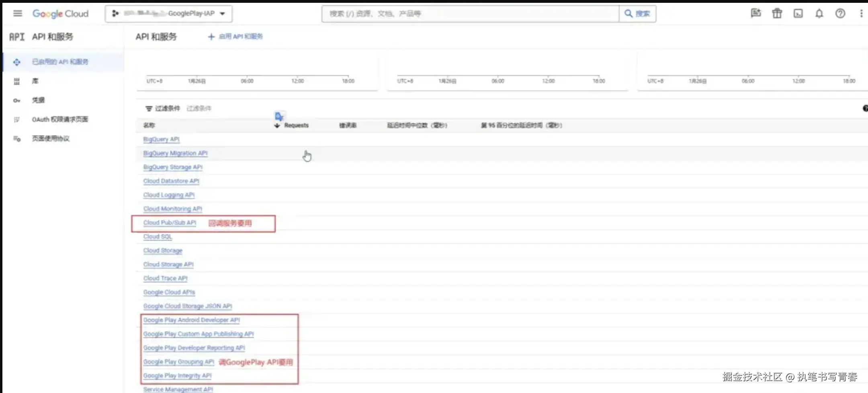The width and height of the screenshot is (868, 393).
Task: Open the BigQuery Storage API link
Action: (173, 167)
